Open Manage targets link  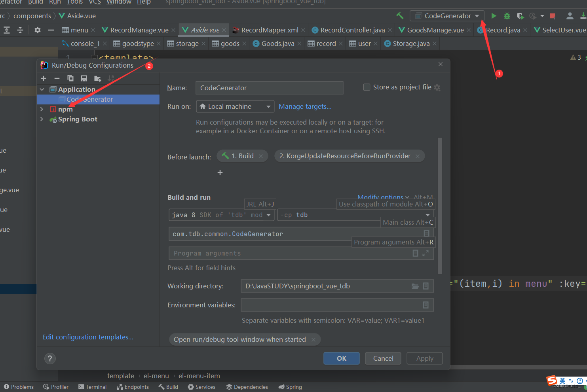tap(305, 106)
